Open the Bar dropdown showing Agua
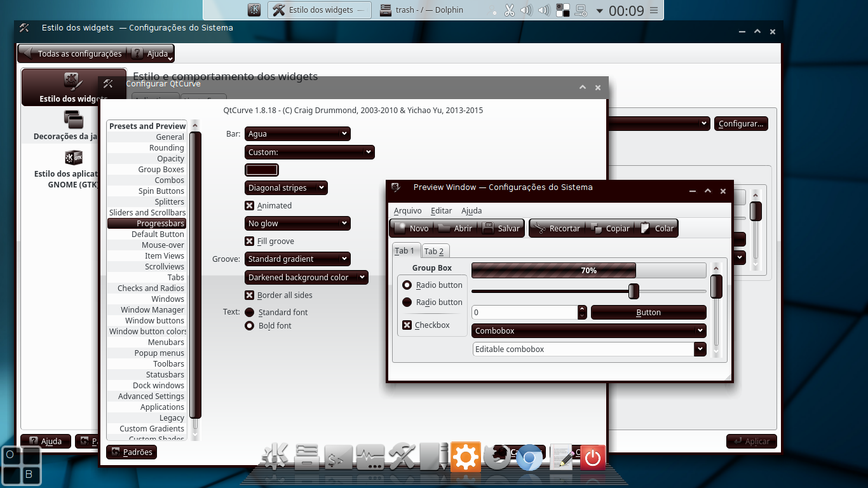Screen dimensions: 868x488 click(297, 133)
